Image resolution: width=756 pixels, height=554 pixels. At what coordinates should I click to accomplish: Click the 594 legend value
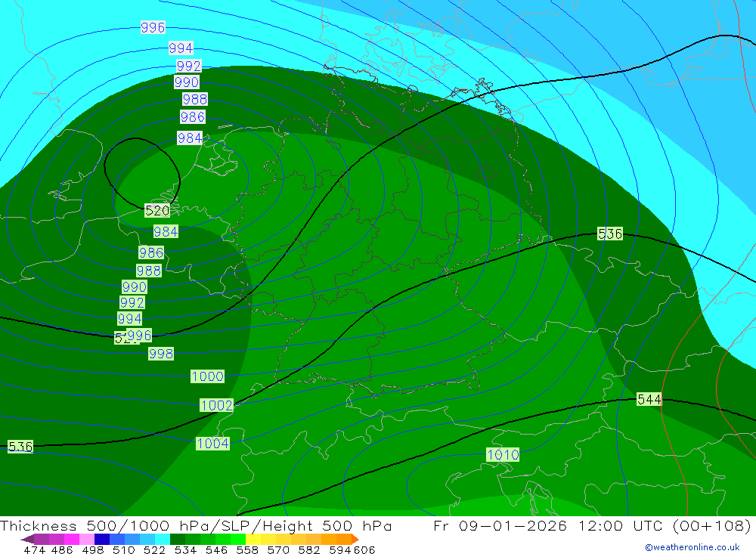tap(340, 550)
